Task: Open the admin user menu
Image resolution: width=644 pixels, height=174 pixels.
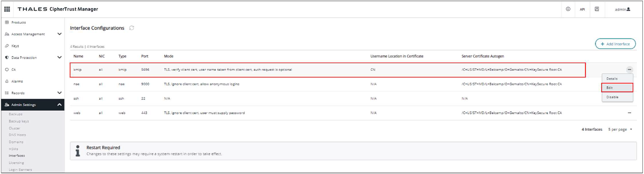Action: coord(623,9)
